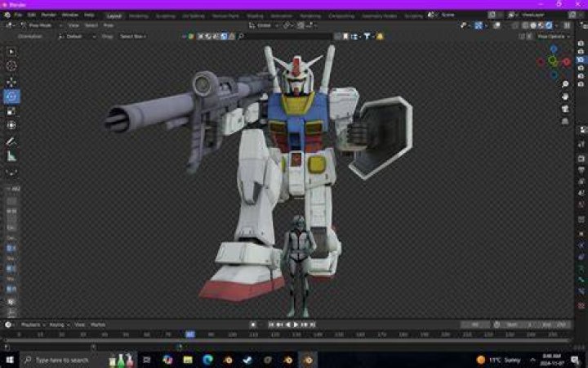Click the blue current frame marker on timeline
This screenshot has width=588, height=368.
(190, 334)
